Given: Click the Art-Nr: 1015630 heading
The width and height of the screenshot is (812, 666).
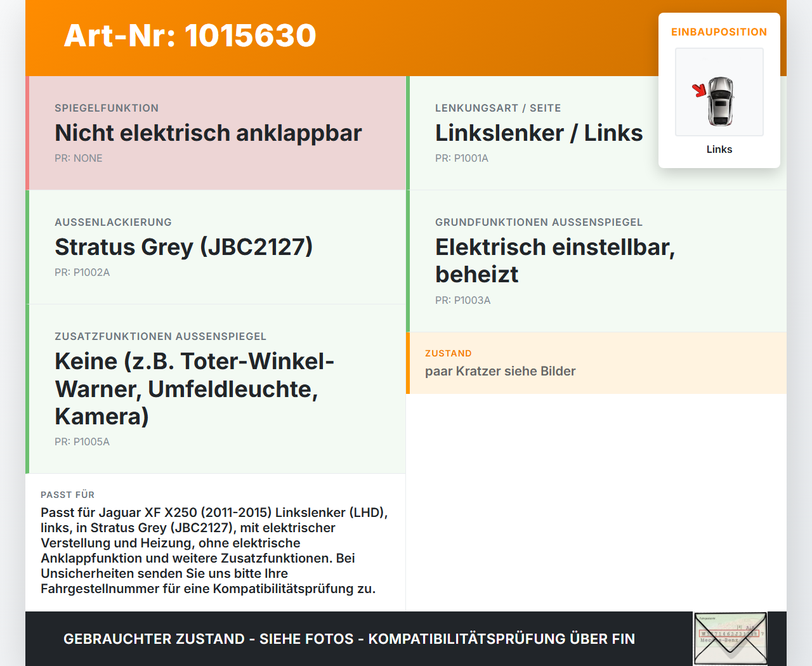Looking at the screenshot, I should 190,36.
